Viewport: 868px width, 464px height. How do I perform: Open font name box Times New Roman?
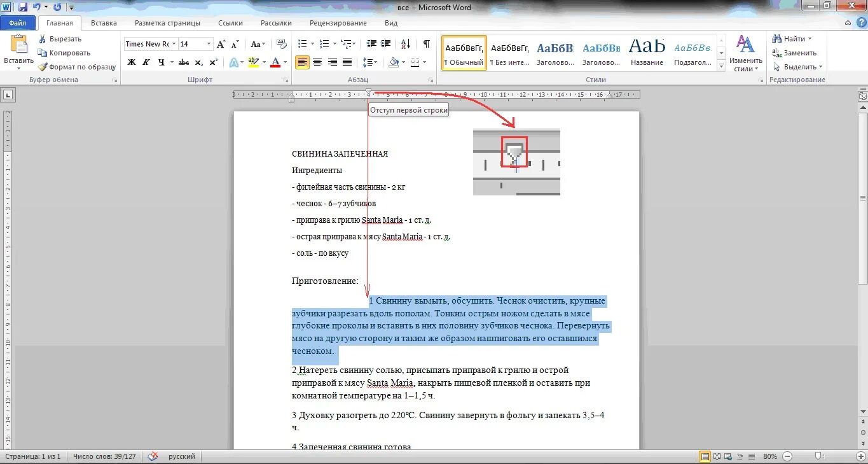click(x=151, y=44)
